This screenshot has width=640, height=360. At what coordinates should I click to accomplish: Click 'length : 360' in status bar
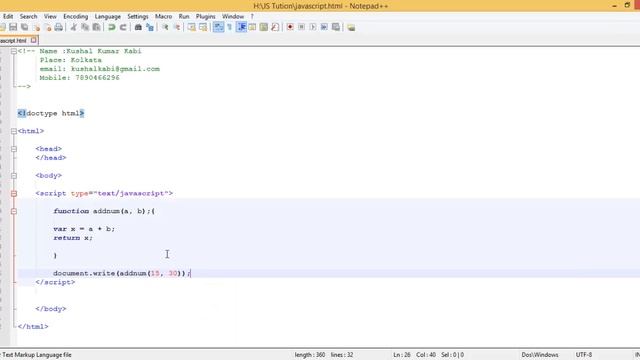[x=310, y=355]
